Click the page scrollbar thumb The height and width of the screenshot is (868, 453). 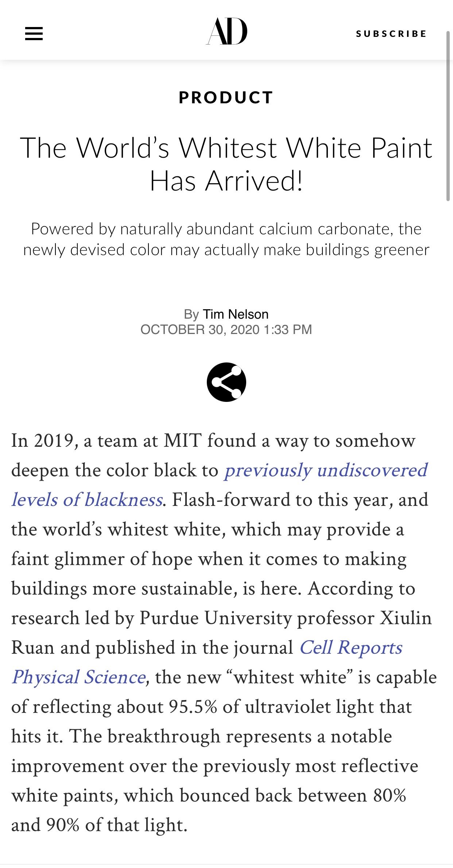tap(449, 116)
